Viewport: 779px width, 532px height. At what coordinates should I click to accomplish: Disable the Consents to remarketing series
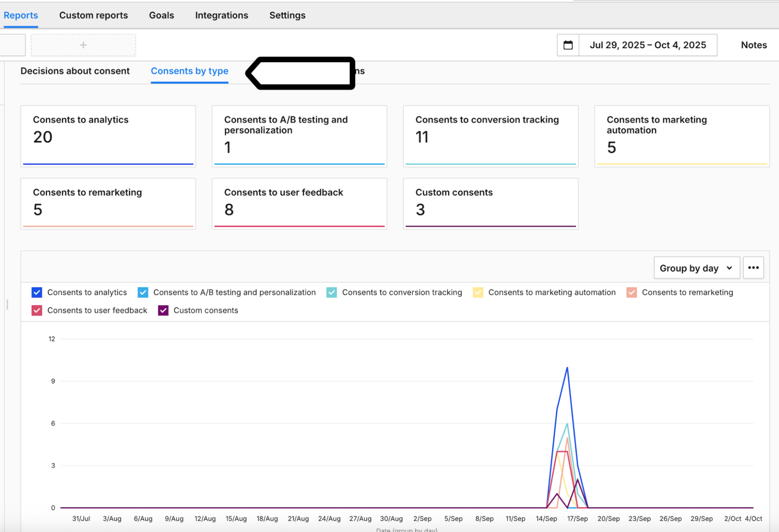pos(631,292)
